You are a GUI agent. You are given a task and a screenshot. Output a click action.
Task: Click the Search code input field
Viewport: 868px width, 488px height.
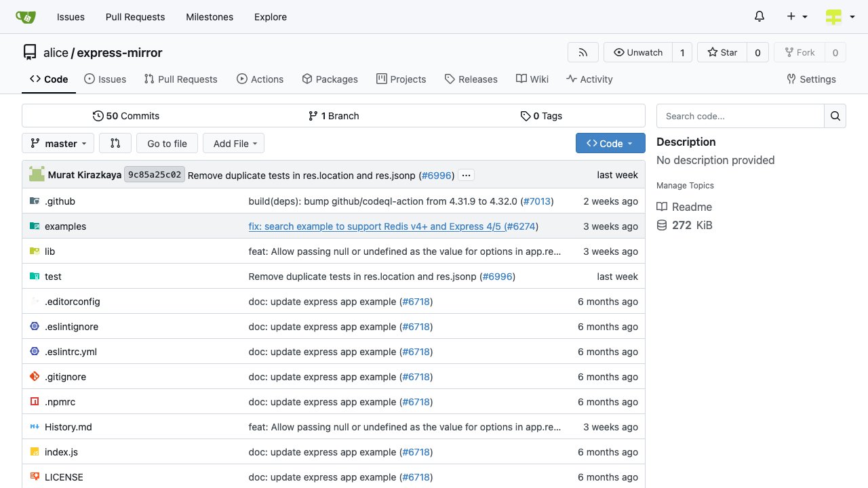pos(740,116)
